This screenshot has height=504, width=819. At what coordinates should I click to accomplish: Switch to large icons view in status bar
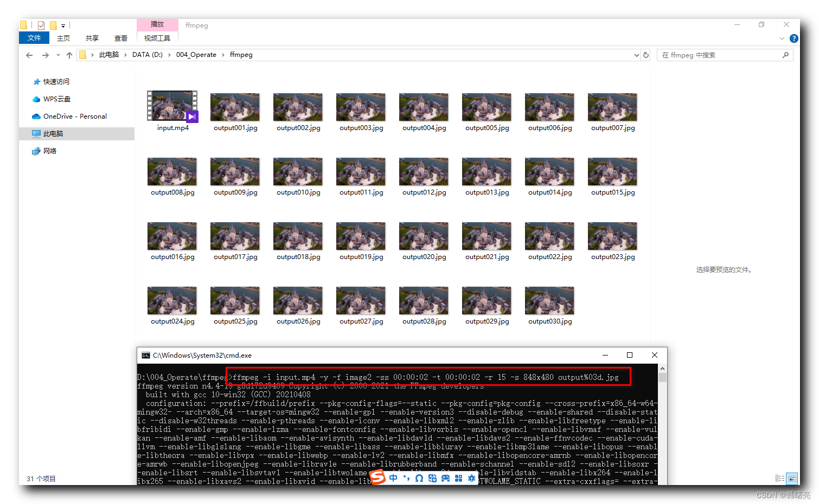(792, 479)
